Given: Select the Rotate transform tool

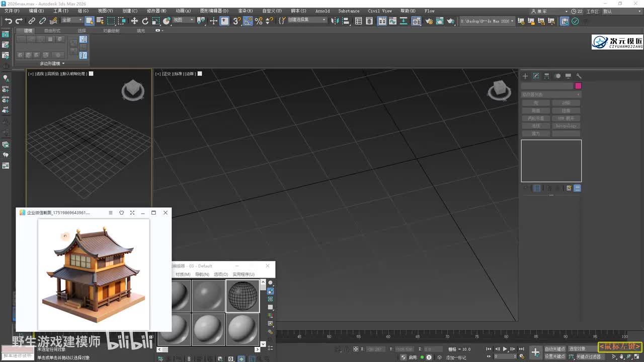Looking at the screenshot, I should click(145, 21).
